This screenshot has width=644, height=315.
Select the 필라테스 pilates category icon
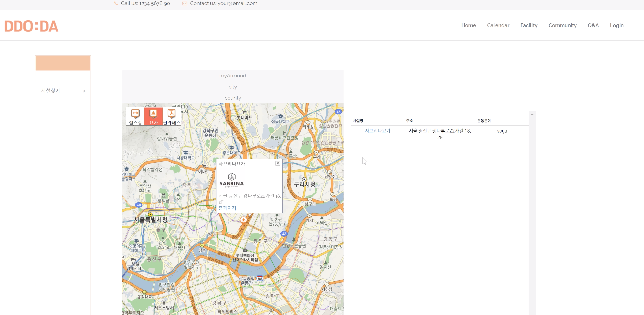171,116
